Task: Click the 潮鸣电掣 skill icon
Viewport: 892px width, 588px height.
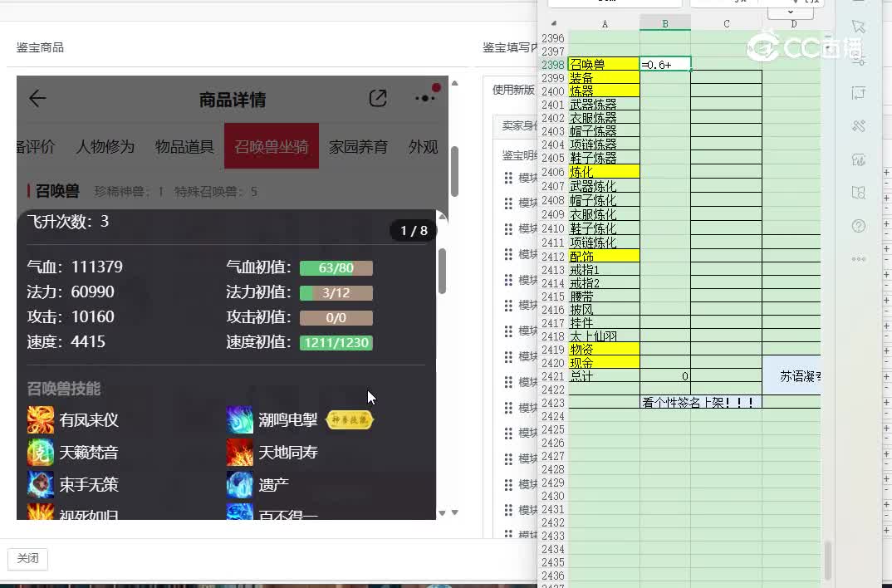Action: click(240, 420)
